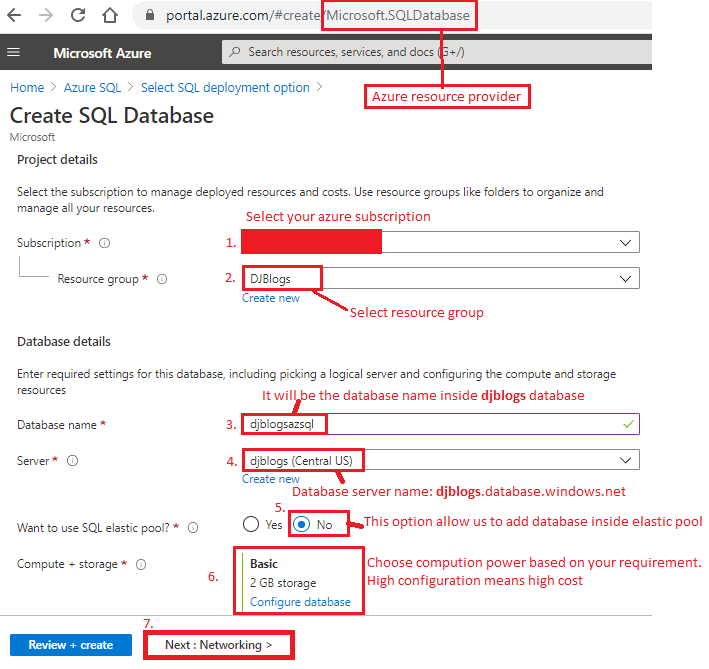Show Server info tooltip icon
The width and height of the screenshot is (709, 669).
pos(72,461)
